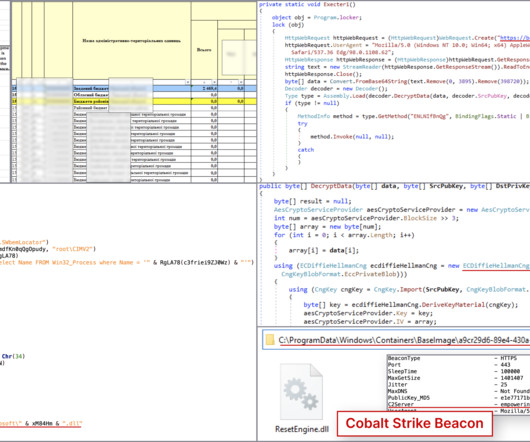Click the folder icon in address bar
The height and width of the screenshot is (442, 530).
(270, 340)
